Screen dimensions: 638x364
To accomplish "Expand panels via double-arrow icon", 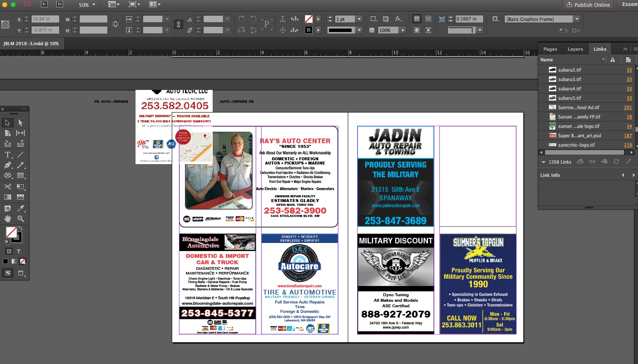I will point(625,49).
